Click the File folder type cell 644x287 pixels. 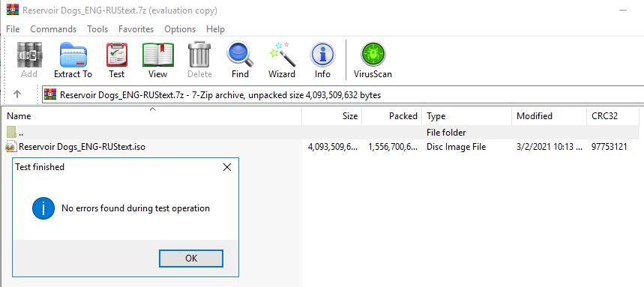446,133
